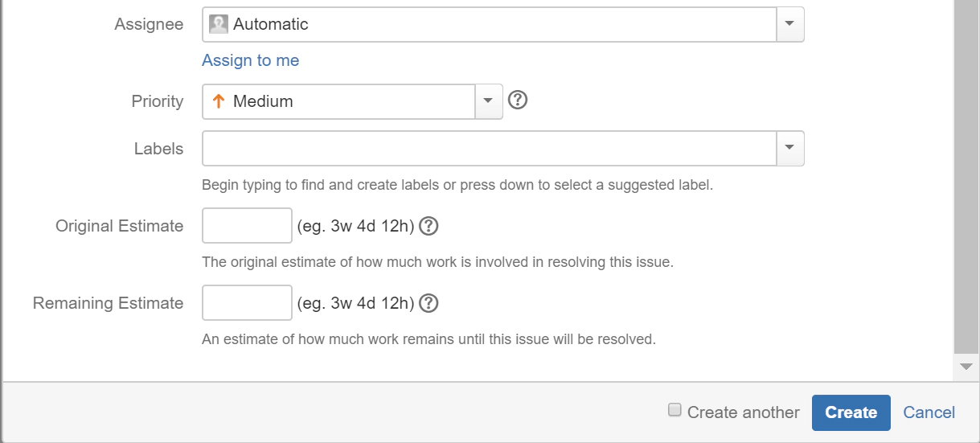
Task: Click the orange Medium priority arrow icon
Action: point(219,101)
